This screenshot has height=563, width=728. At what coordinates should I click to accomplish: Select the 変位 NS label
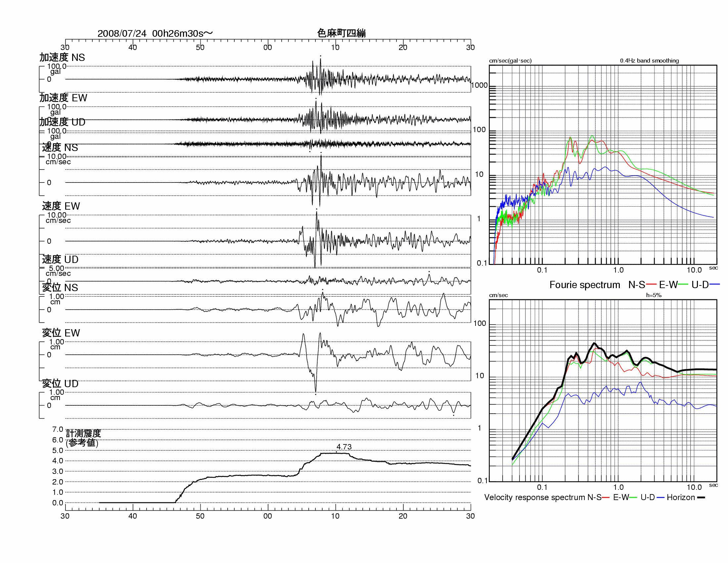click(x=60, y=287)
